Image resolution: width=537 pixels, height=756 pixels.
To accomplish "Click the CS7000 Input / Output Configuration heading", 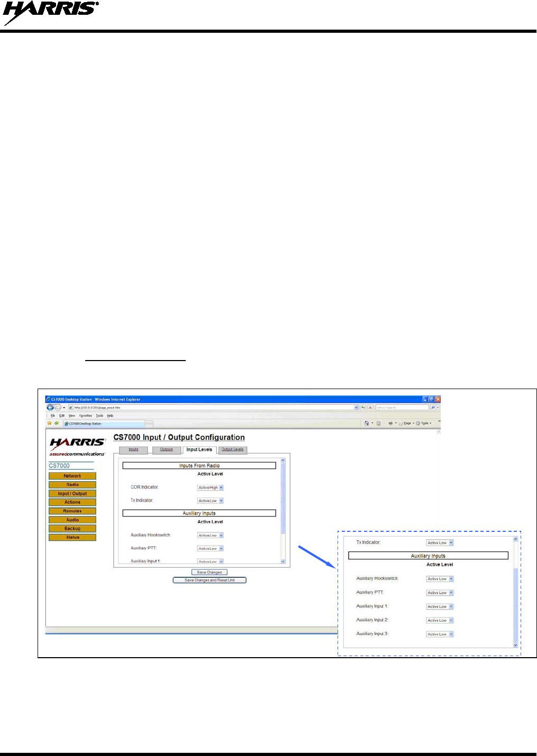I will click(179, 437).
